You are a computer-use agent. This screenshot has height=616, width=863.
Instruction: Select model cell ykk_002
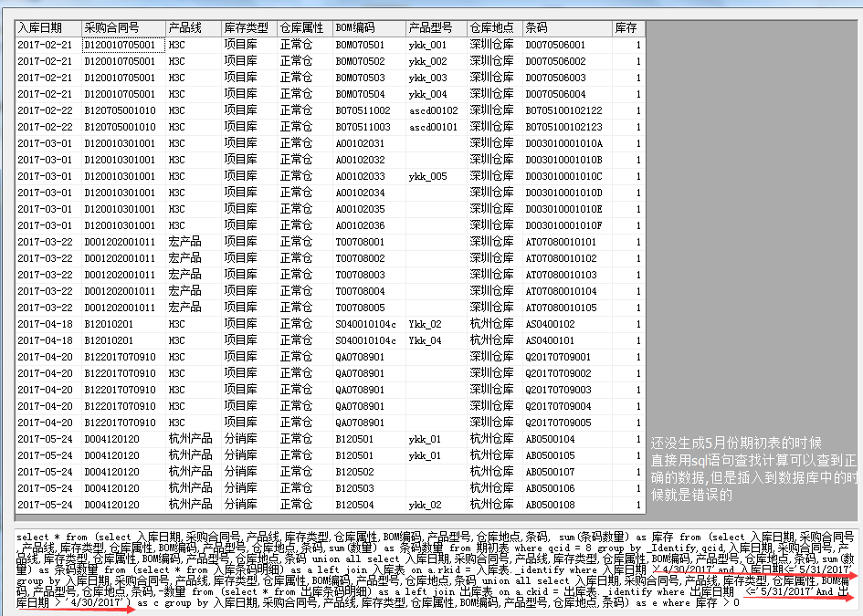[x=437, y=62]
